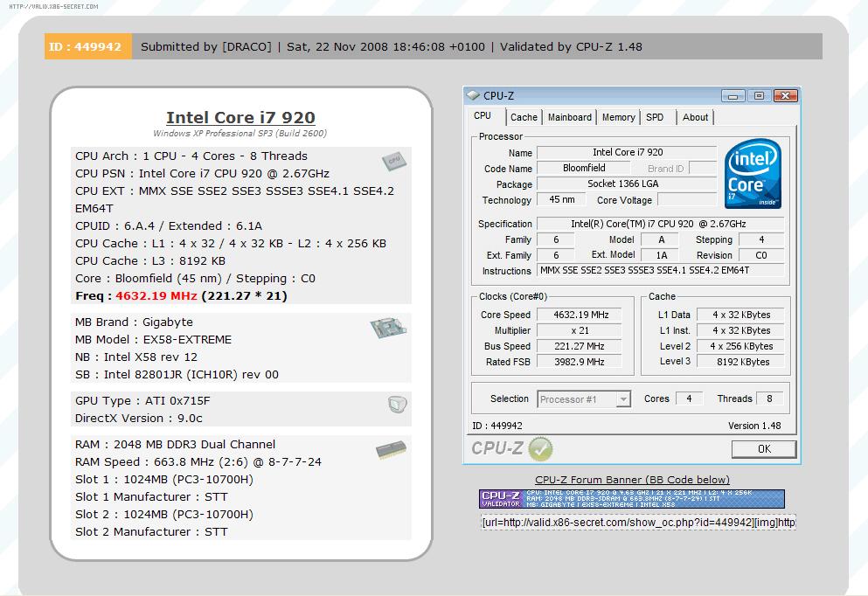The image size is (868, 596).
Task: Click the Level 3 value 8192 KBytes
Action: 740,362
